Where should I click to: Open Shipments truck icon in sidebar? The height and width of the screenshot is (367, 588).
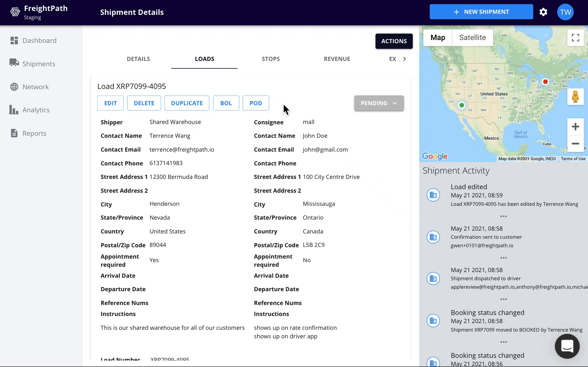click(x=14, y=63)
